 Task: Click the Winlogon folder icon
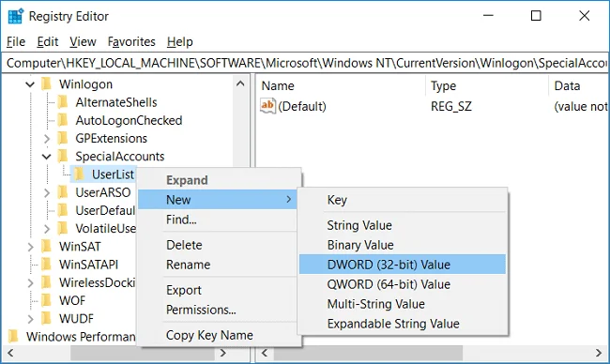pos(46,84)
